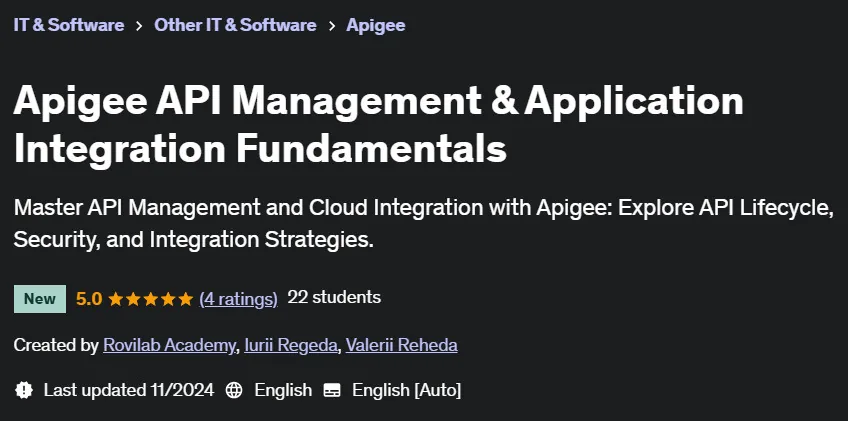Click the course subtitle description
848x421 pixels.
423,223
